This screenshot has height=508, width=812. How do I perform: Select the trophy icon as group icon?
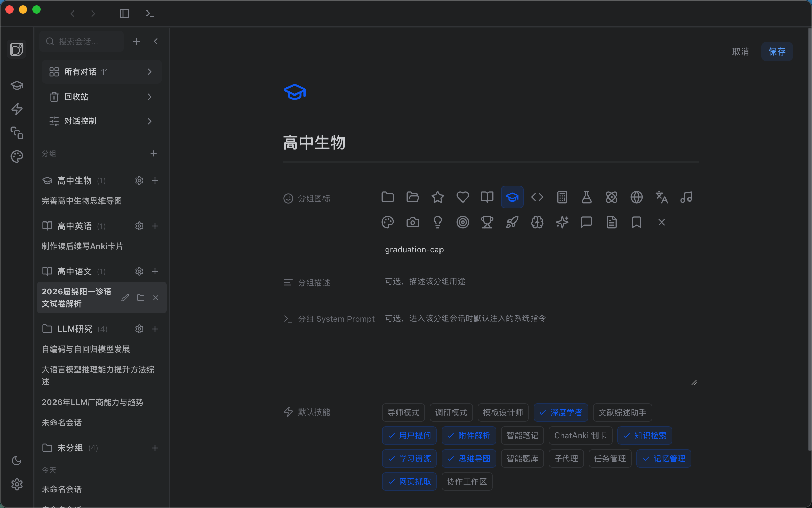coord(487,222)
